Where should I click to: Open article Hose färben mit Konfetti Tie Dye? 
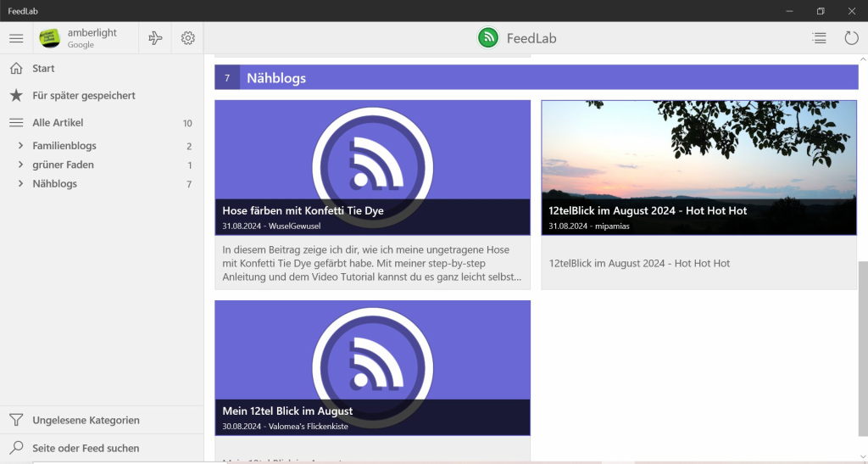coord(303,210)
